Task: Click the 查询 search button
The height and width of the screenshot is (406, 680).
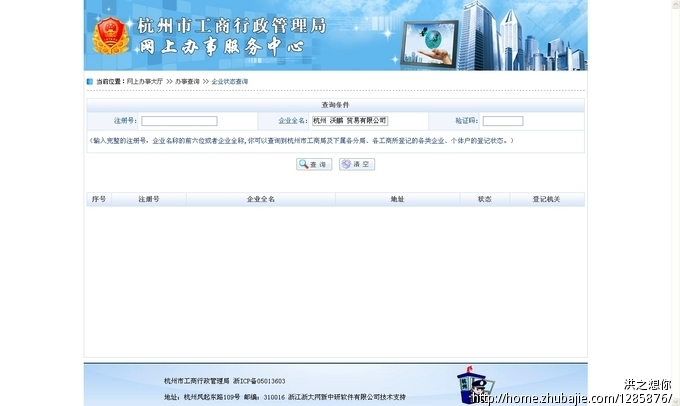Action: coord(314,164)
